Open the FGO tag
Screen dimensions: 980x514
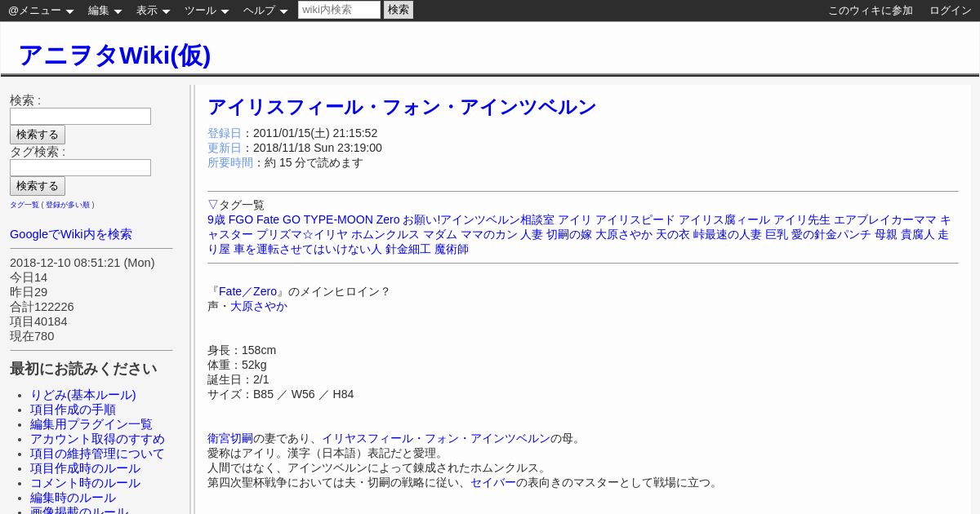click(241, 219)
